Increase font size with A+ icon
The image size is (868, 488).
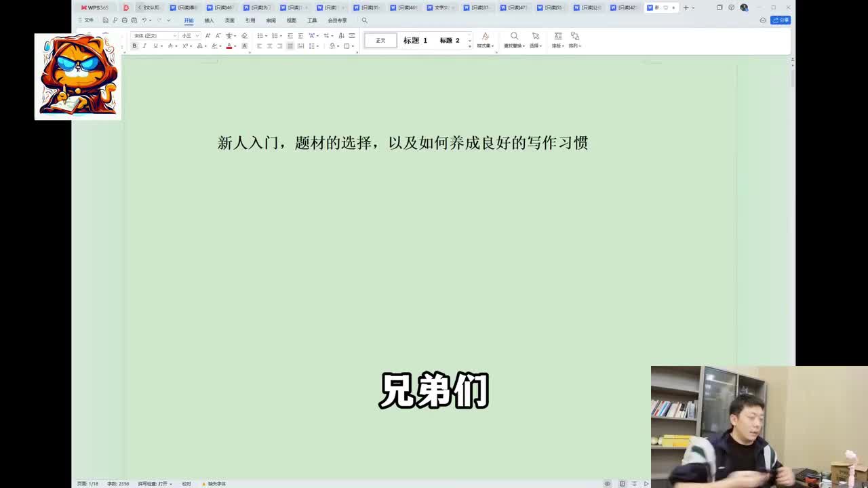(208, 35)
